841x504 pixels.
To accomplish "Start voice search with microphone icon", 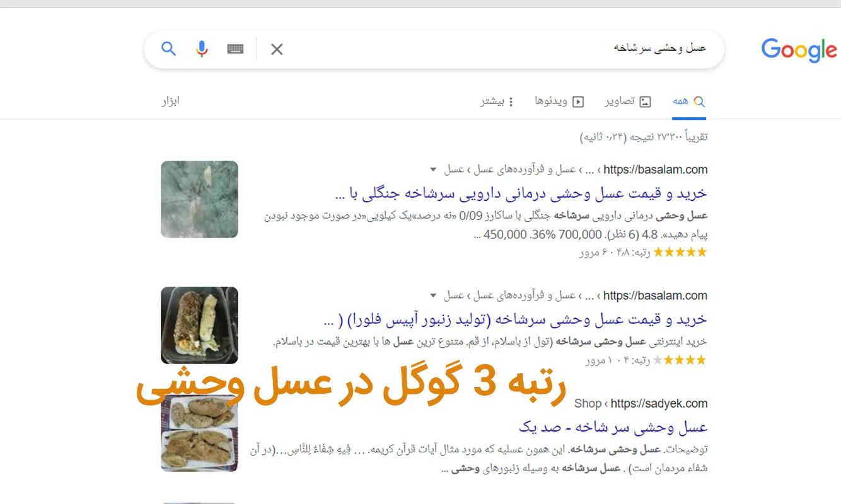I will point(202,49).
